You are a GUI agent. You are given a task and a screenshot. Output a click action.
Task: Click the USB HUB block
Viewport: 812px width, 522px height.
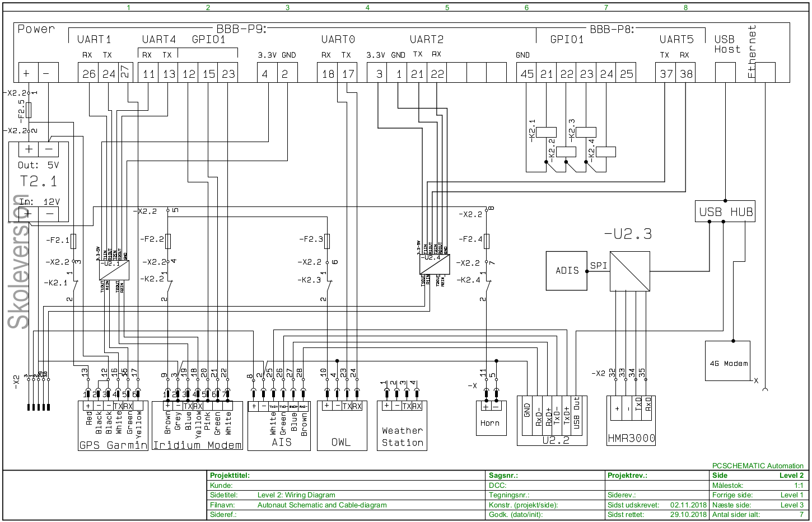(725, 212)
